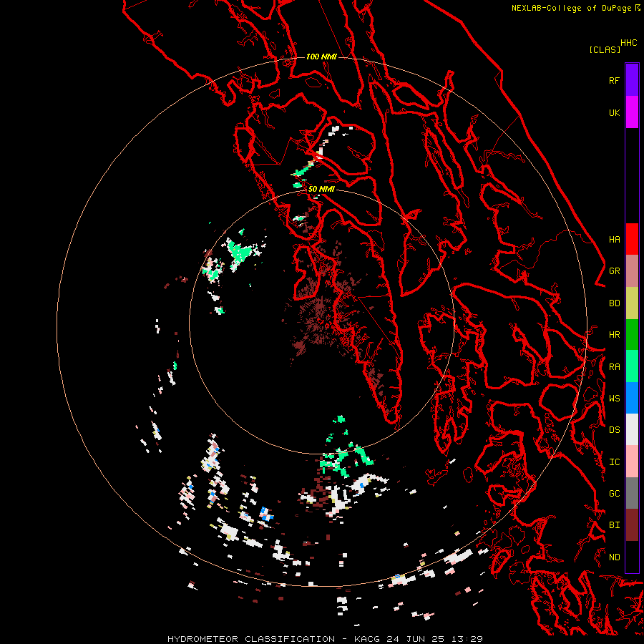Click the [CLAS] units label
644x644 pixels.
click(x=605, y=49)
